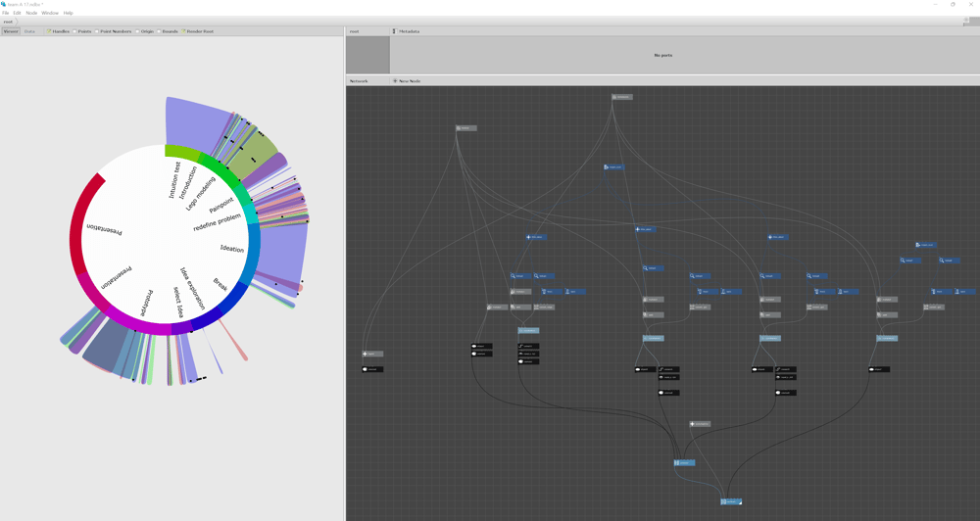Click the NodeBox app icon in the title bar

coord(4,4)
